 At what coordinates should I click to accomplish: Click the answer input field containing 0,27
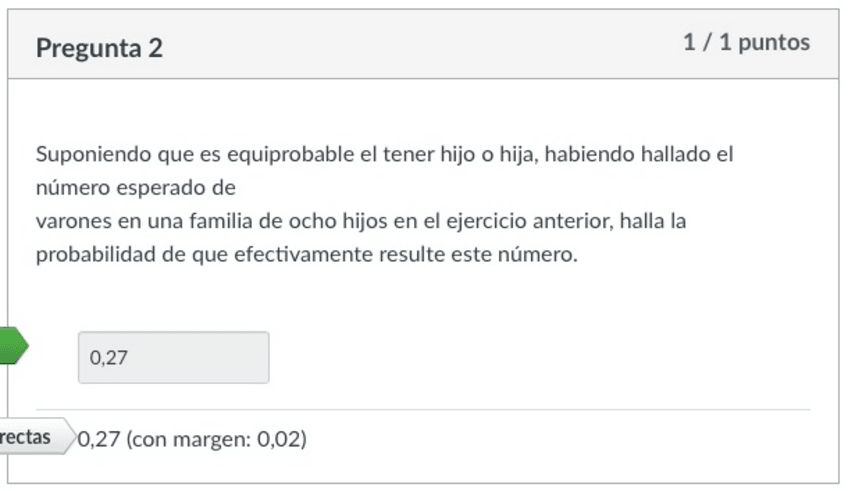point(173,357)
